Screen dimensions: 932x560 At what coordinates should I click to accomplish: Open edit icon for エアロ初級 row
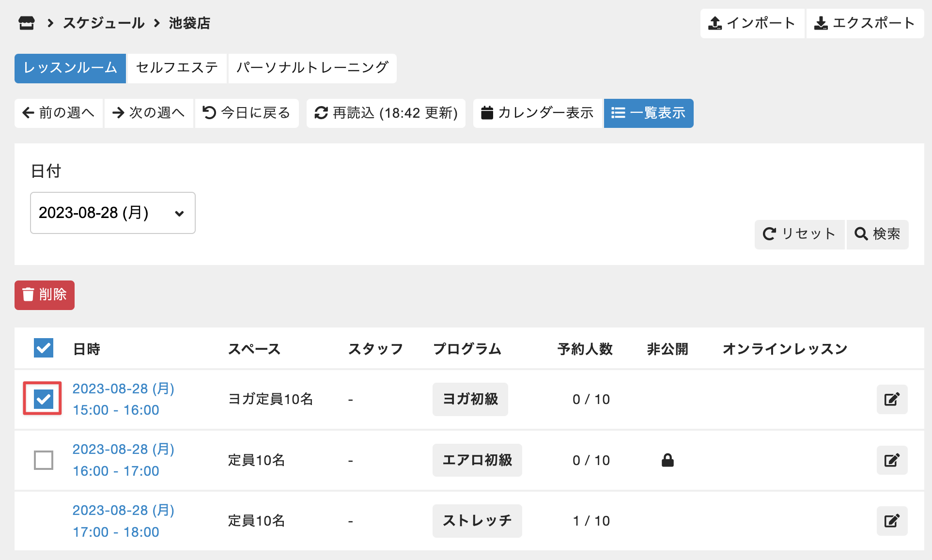point(891,460)
